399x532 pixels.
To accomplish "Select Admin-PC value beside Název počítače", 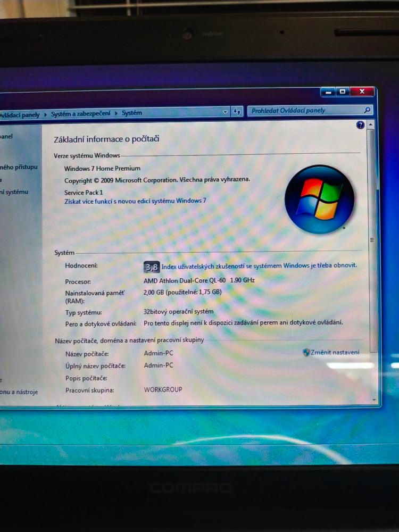I will coord(159,353).
